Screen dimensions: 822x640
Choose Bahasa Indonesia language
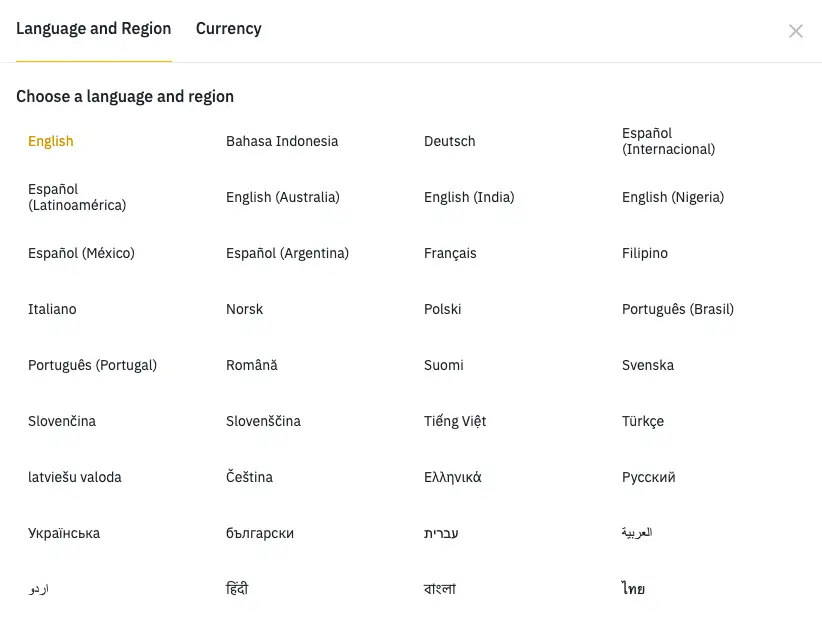point(282,141)
